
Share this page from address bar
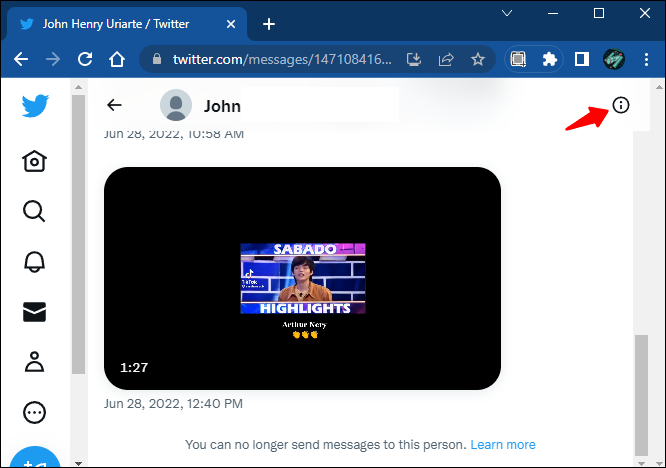446,59
